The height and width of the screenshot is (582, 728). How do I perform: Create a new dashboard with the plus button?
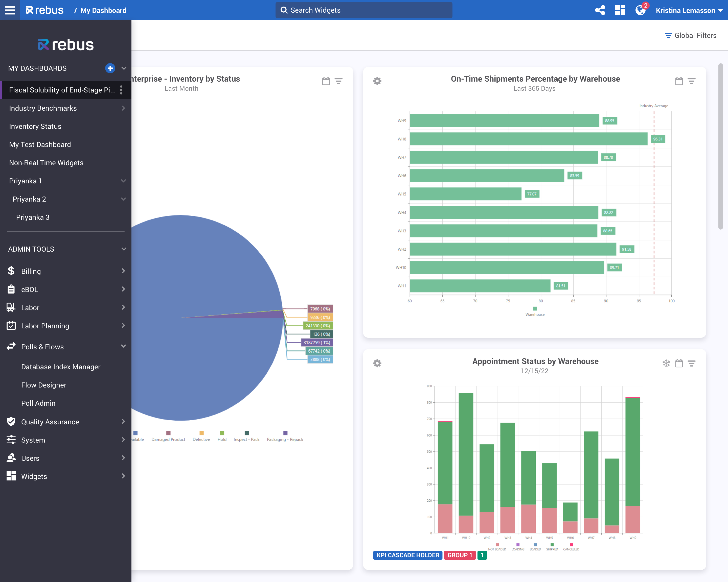[x=110, y=68]
